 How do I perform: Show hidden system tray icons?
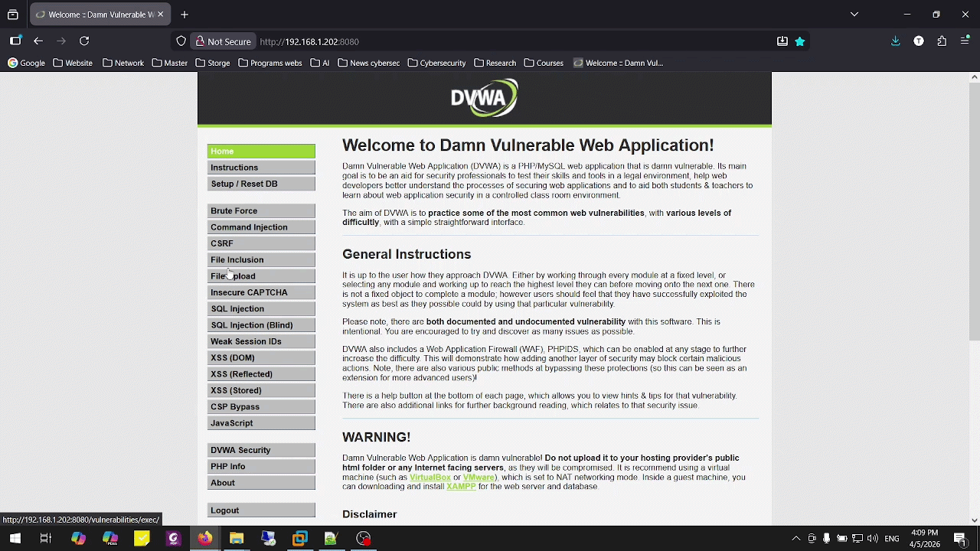795,539
